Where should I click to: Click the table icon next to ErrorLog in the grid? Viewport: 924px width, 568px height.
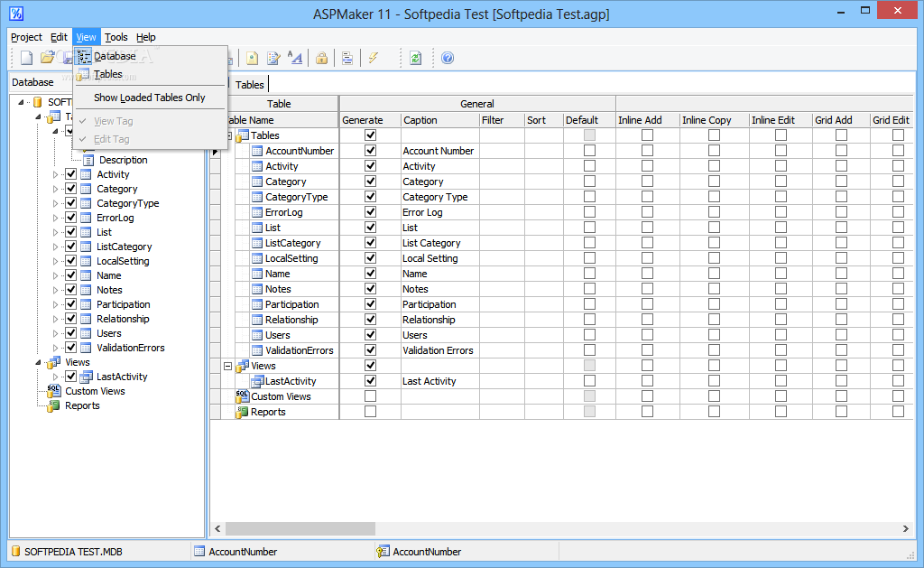[257, 212]
